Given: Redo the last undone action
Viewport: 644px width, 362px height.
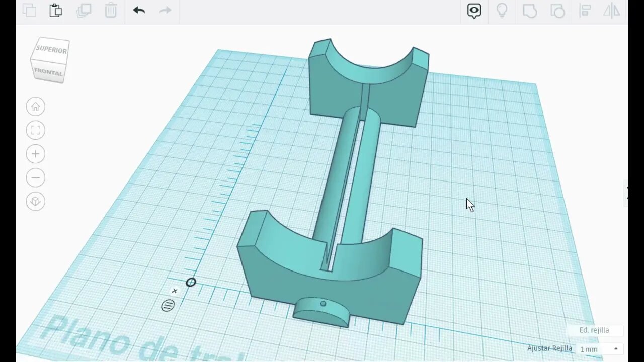Looking at the screenshot, I should pyautogui.click(x=166, y=10).
